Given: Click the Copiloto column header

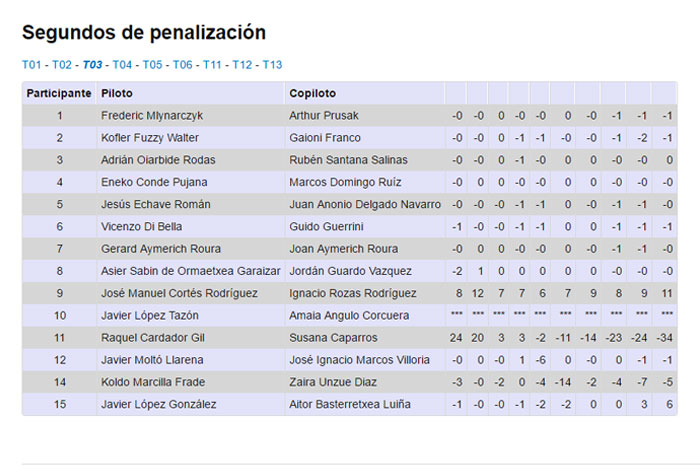Looking at the screenshot, I should tap(312, 93).
